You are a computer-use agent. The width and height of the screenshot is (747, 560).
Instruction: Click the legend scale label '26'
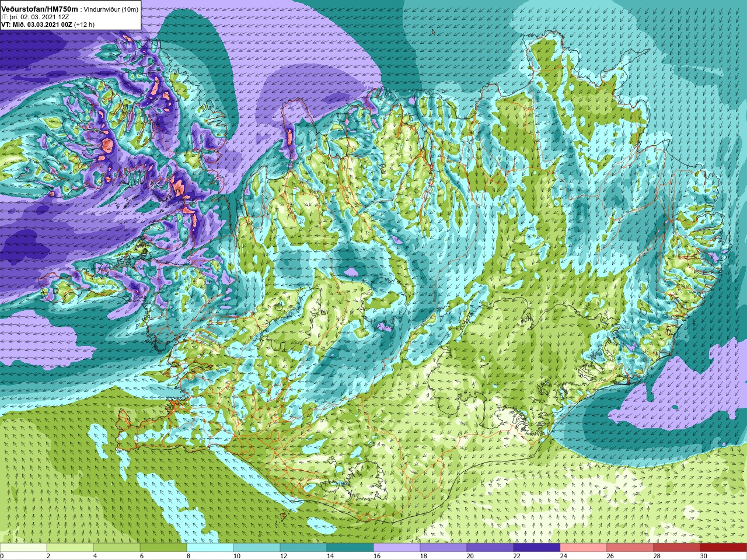[610, 556]
